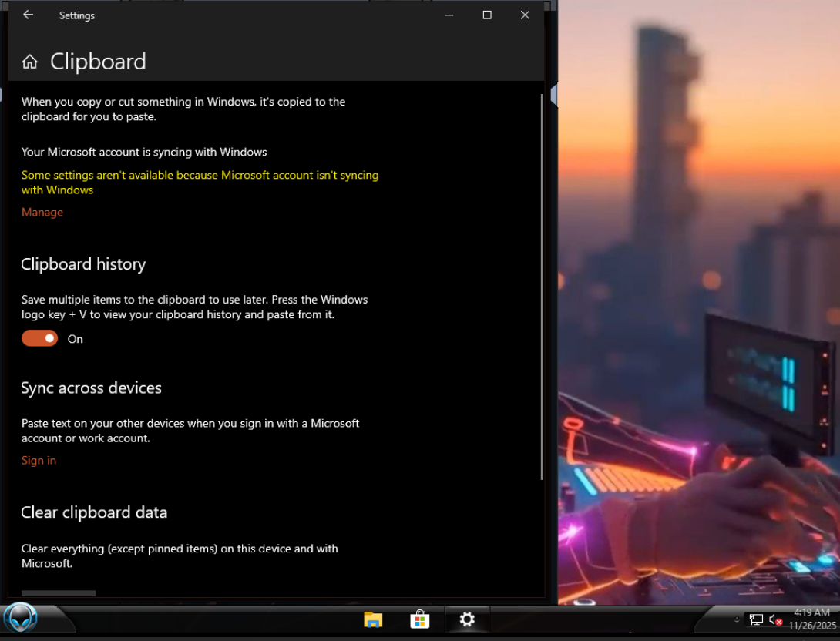Viewport: 840px width, 641px height.
Task: Click 'Your Microsoft account is syncing' text
Action: coord(144,152)
